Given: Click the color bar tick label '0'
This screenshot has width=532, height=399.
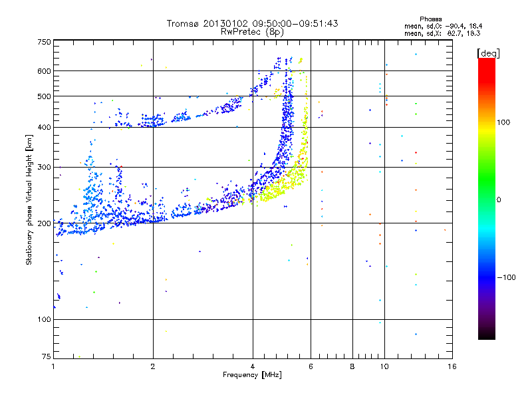Looking at the screenshot, I should click(x=498, y=200).
